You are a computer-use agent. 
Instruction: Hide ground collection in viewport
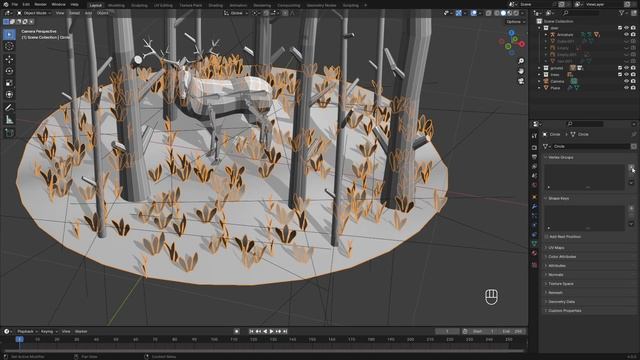[626, 68]
